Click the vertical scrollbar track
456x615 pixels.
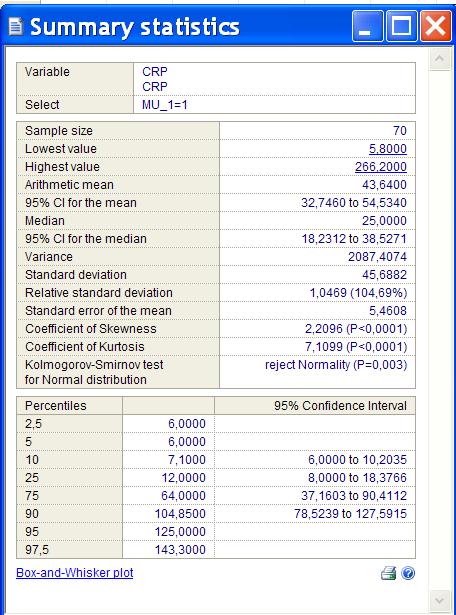[440, 330]
